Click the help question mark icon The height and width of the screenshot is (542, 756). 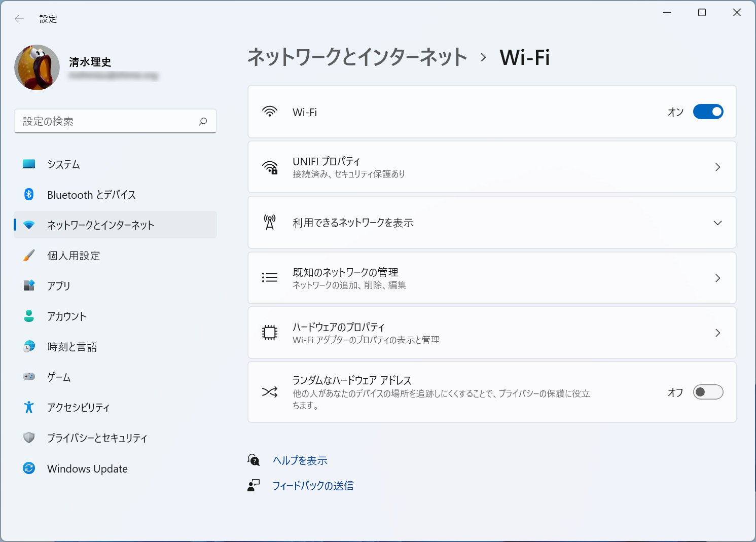click(253, 460)
